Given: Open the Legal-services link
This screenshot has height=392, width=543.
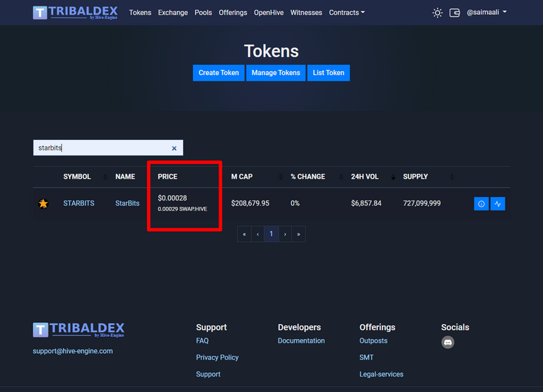Looking at the screenshot, I should [381, 374].
